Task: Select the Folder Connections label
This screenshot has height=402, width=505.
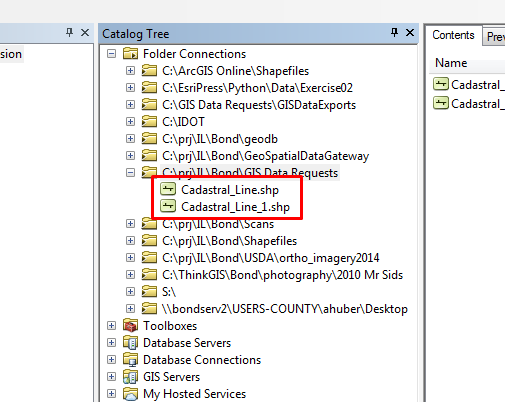Action: click(194, 54)
